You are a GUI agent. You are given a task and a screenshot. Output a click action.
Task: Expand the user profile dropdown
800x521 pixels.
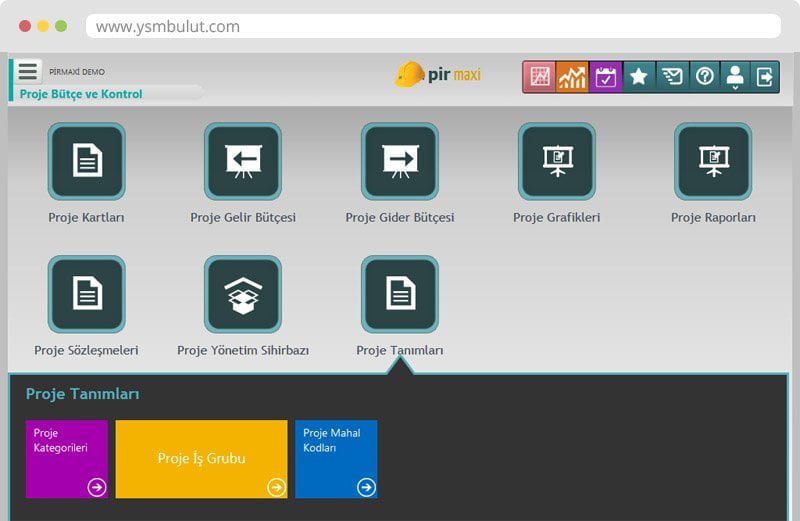[735, 77]
